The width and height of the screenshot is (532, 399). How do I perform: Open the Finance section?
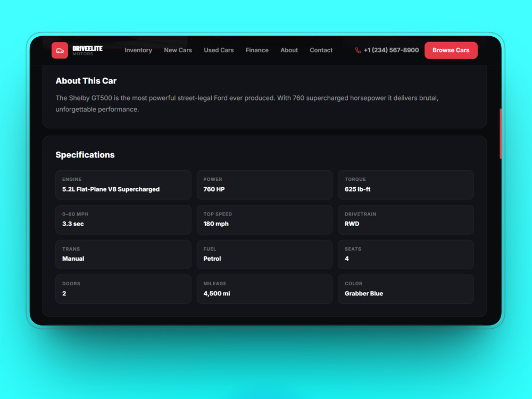[257, 50]
